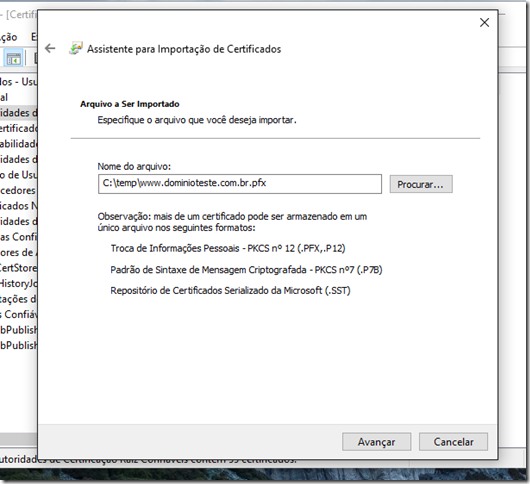The width and height of the screenshot is (530, 484).
Task: Click the wizard title 'Assistente para Importação de Certificados'
Action: 184,49
